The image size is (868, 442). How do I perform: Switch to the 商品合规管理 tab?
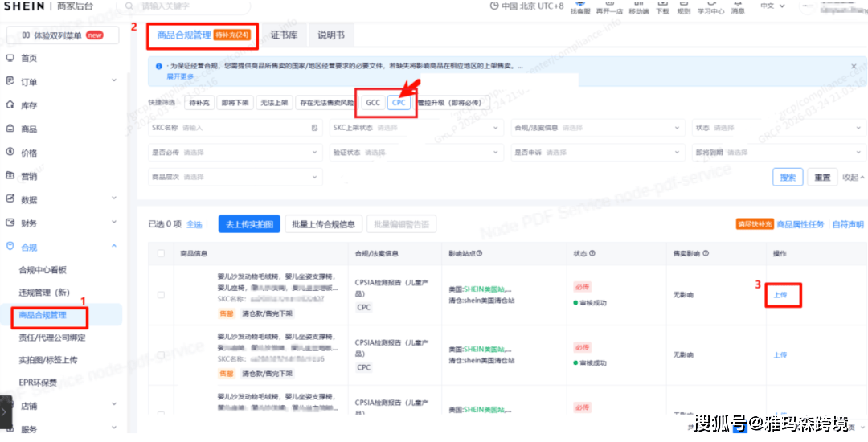coord(203,35)
